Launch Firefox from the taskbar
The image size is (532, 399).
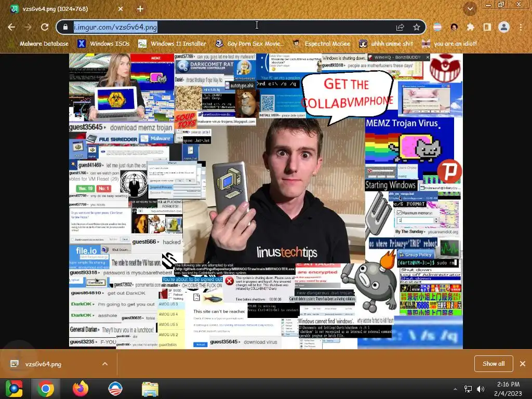(x=81, y=389)
